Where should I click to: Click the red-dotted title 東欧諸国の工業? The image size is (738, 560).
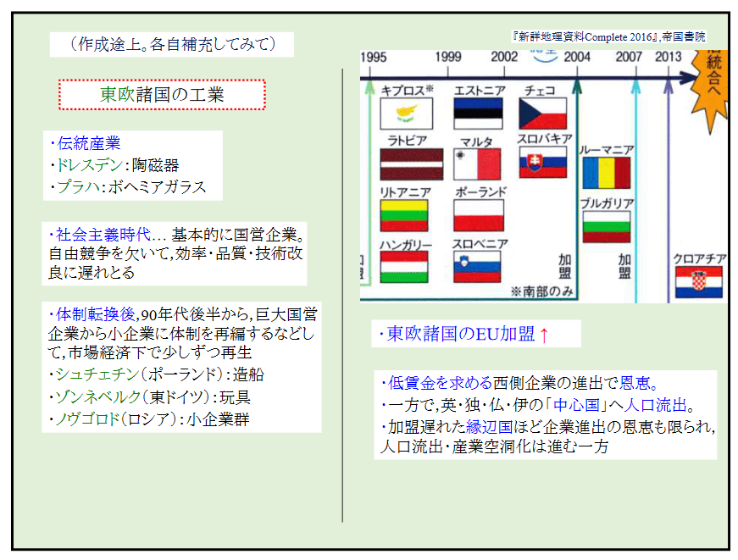[x=162, y=94]
